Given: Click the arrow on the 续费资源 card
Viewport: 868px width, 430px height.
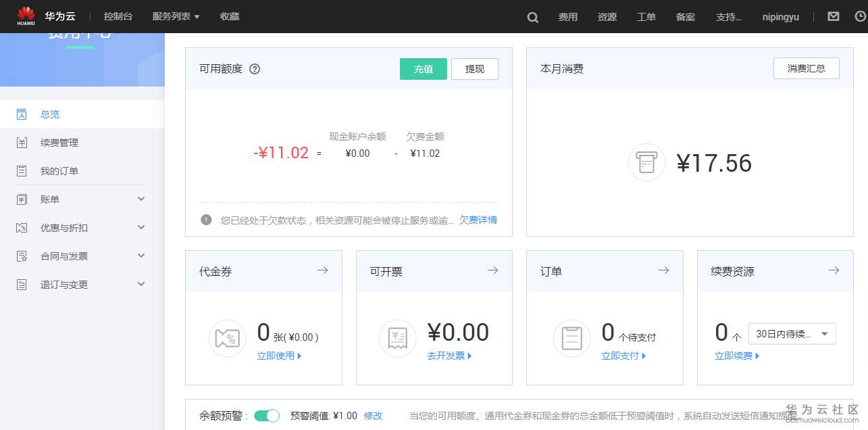Looking at the screenshot, I should click(x=833, y=270).
